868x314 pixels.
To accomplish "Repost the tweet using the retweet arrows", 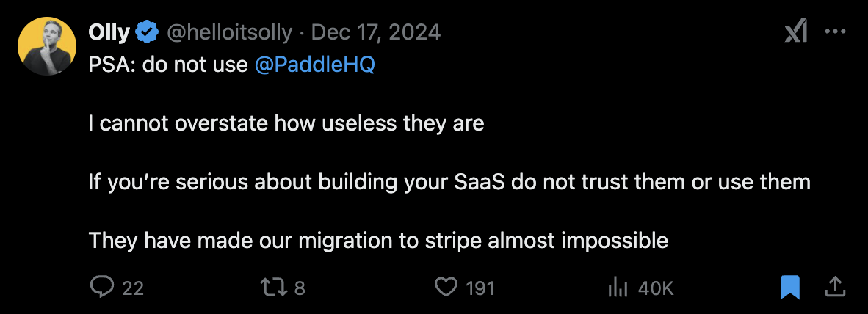I will coord(273,287).
